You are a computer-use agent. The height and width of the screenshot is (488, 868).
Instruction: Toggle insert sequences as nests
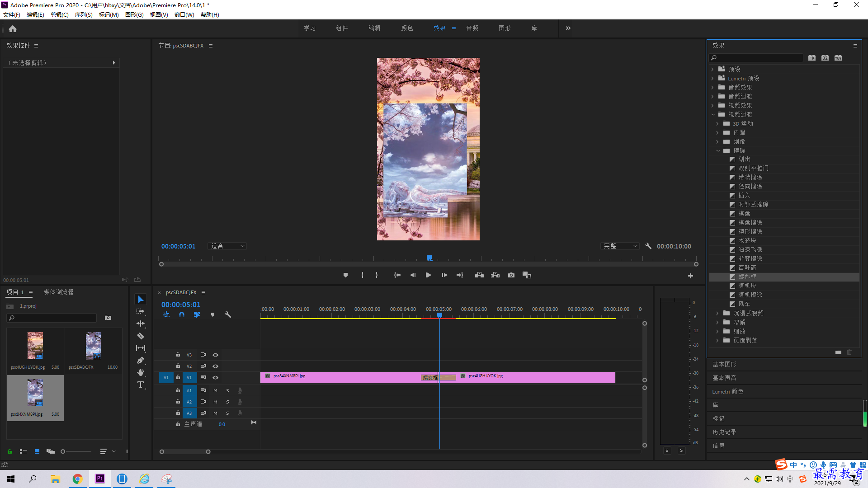click(166, 314)
